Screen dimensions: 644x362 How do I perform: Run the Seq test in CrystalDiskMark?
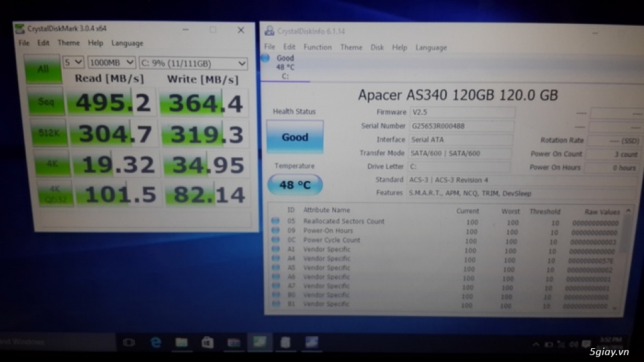[46, 101]
